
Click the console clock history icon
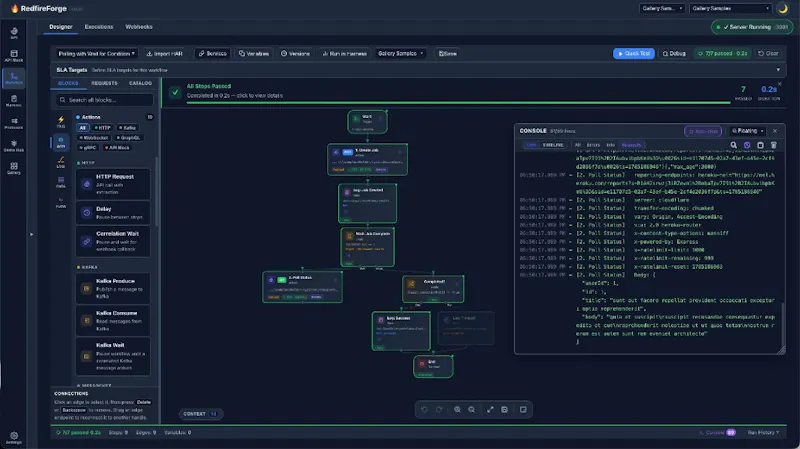coord(747,145)
